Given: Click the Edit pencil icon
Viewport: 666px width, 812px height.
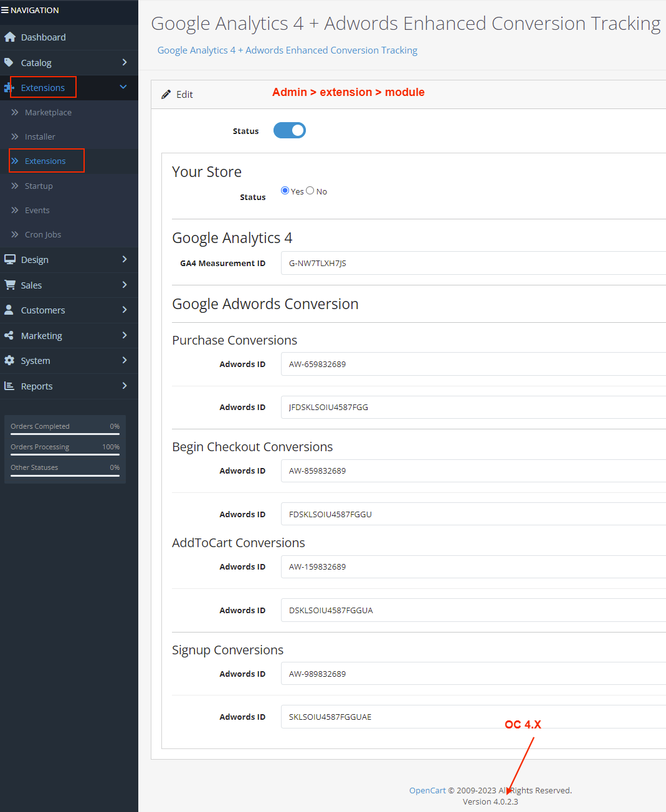Looking at the screenshot, I should 166,95.
